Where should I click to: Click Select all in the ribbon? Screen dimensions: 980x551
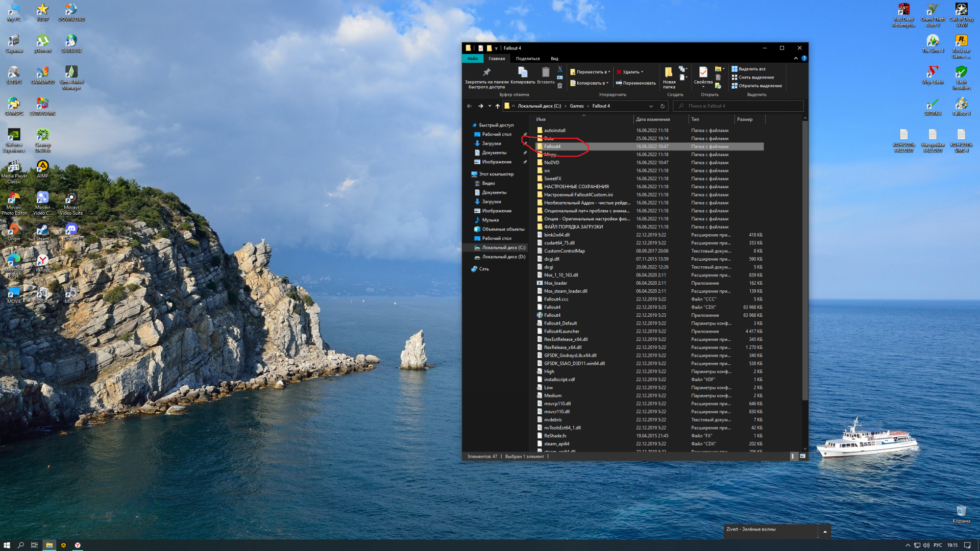click(749, 69)
